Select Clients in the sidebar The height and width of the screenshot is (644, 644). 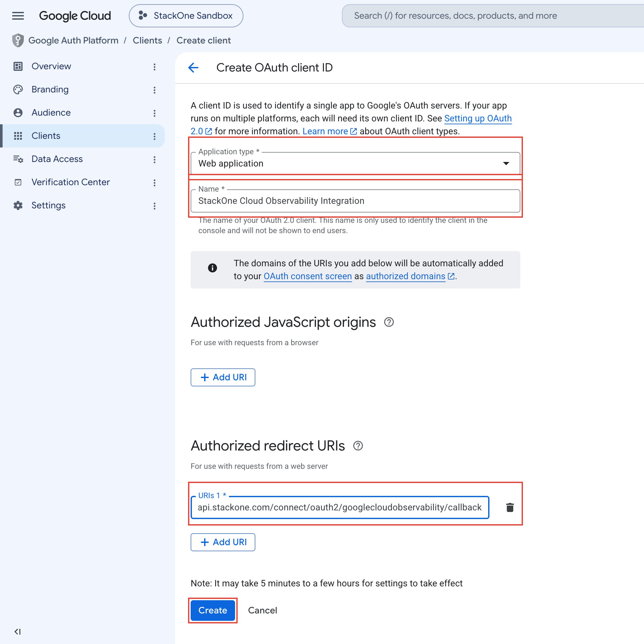pos(82,136)
